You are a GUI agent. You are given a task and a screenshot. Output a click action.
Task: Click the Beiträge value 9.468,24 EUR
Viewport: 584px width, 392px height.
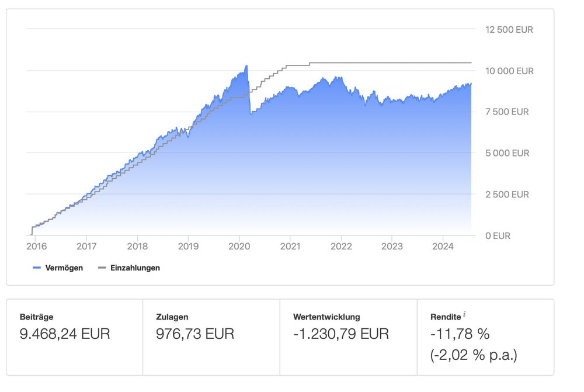(65, 334)
